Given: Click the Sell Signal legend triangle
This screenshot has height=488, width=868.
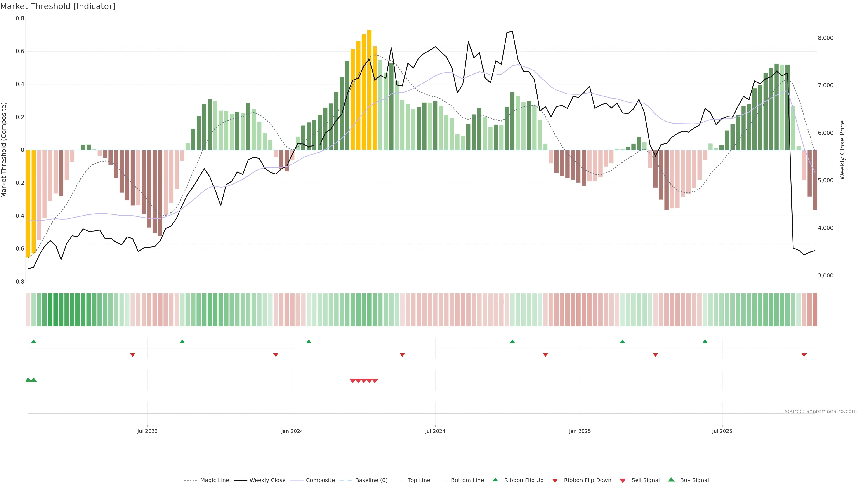Looking at the screenshot, I should pos(623,481).
